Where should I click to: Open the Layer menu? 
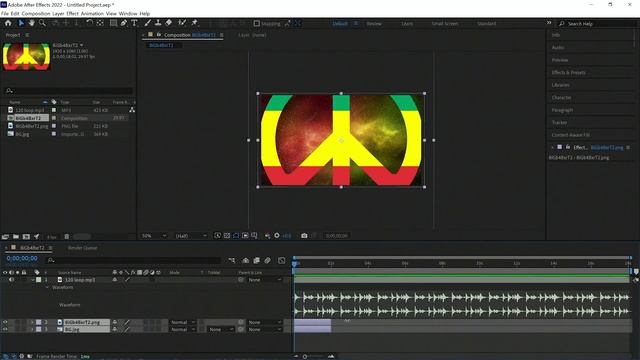click(58, 13)
